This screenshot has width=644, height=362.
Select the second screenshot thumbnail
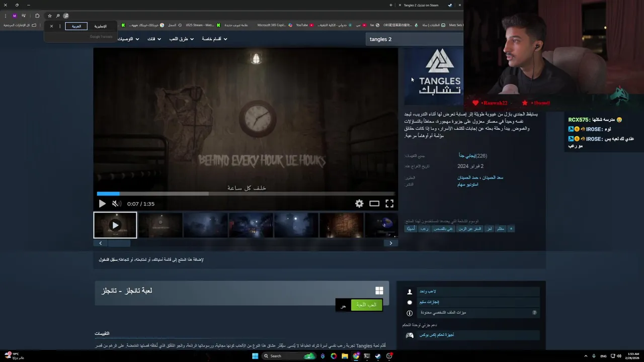pyautogui.click(x=160, y=225)
